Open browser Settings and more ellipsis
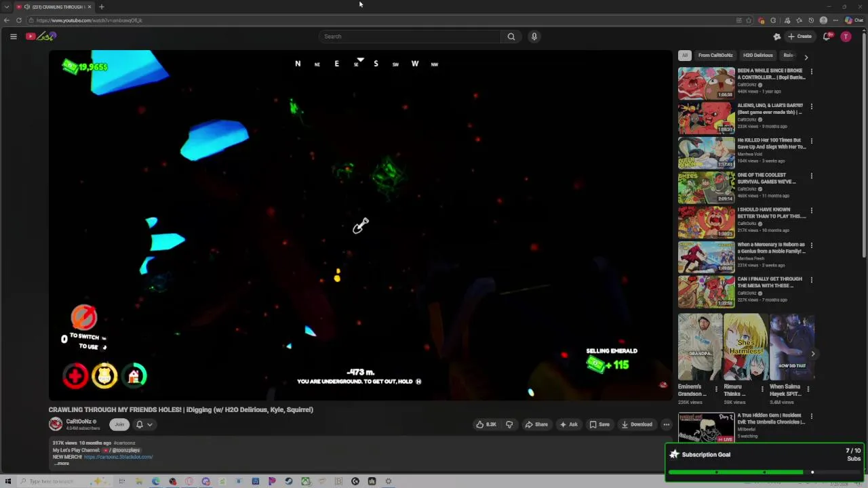 [x=835, y=20]
